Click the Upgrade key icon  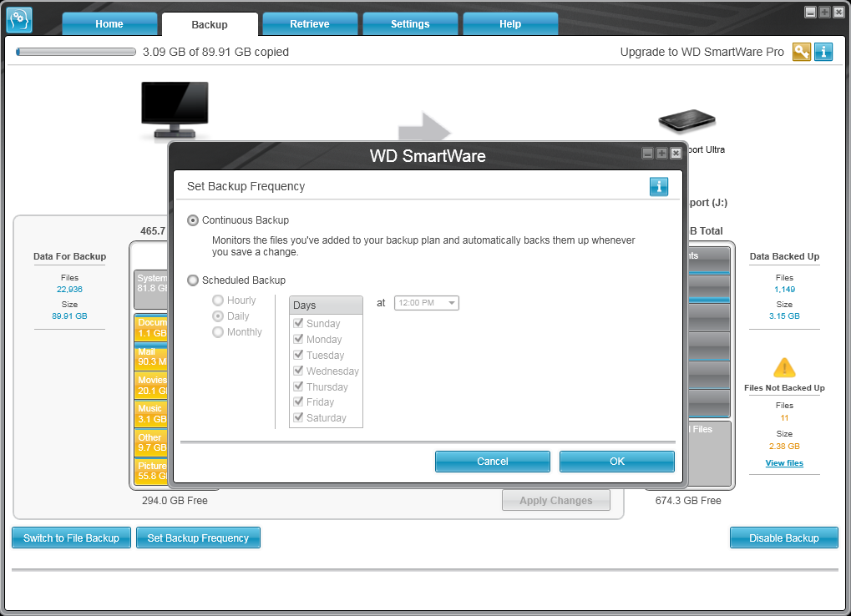pyautogui.click(x=801, y=52)
